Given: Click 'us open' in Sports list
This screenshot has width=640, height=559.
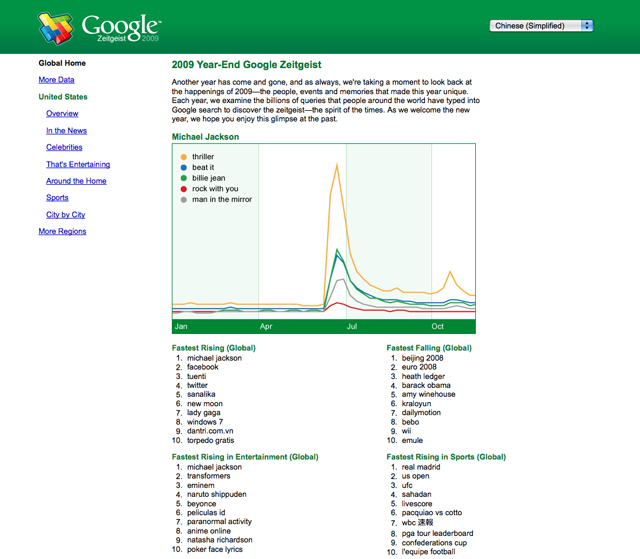Looking at the screenshot, I should pos(416,476).
